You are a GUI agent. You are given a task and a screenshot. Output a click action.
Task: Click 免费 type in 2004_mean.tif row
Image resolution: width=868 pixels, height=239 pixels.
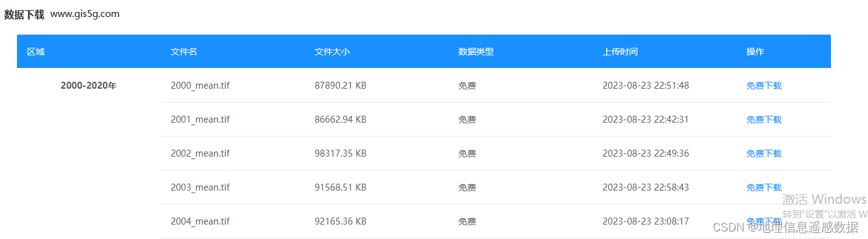(x=467, y=221)
